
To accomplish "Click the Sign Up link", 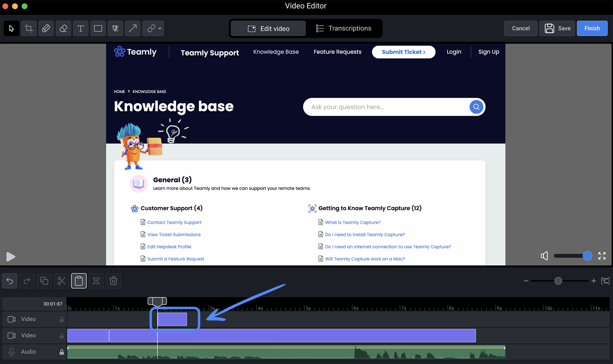I will [x=488, y=52].
